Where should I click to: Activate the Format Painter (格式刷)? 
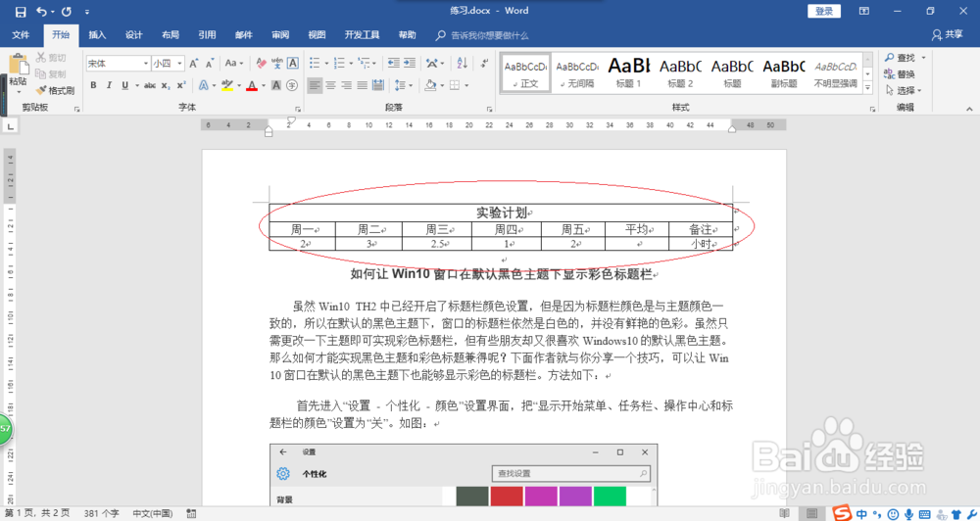pyautogui.click(x=55, y=90)
